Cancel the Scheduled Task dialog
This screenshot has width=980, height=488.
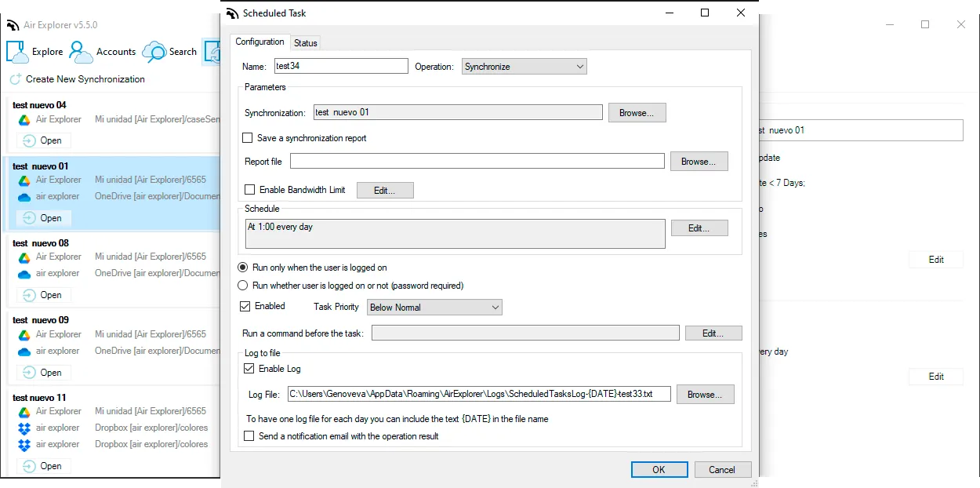722,469
